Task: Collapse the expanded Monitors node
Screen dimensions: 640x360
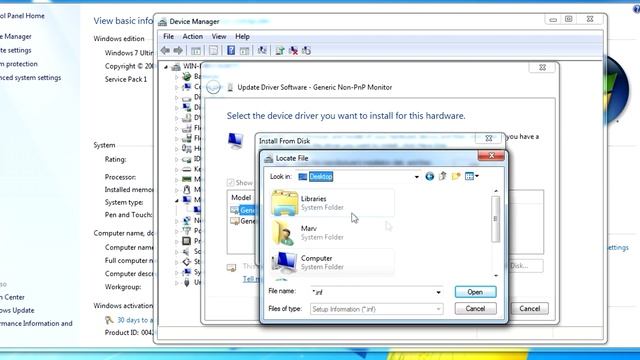Action: [x=177, y=200]
